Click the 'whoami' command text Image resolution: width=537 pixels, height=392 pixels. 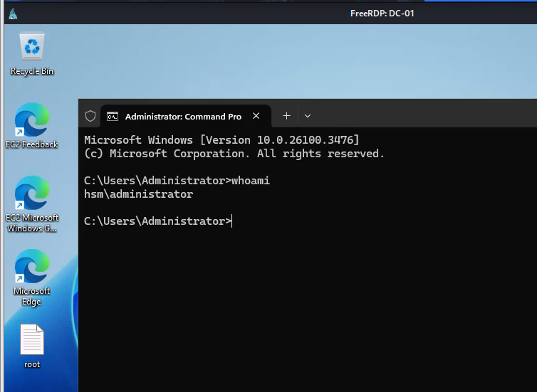251,181
